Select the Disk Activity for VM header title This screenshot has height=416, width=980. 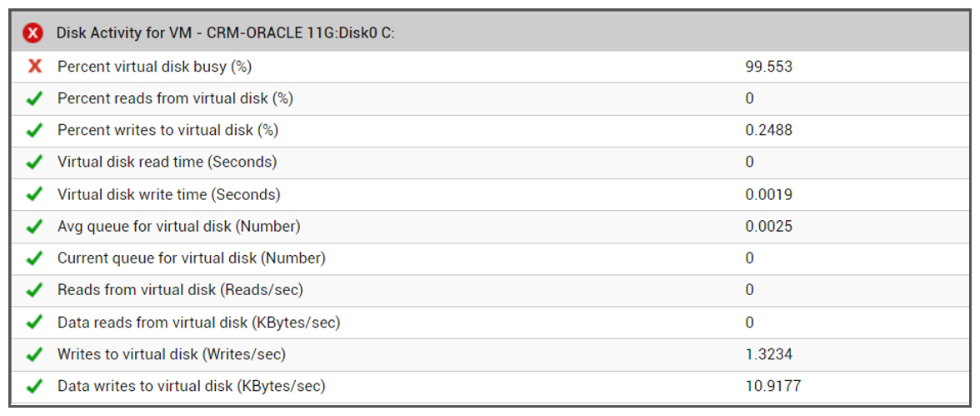[226, 33]
